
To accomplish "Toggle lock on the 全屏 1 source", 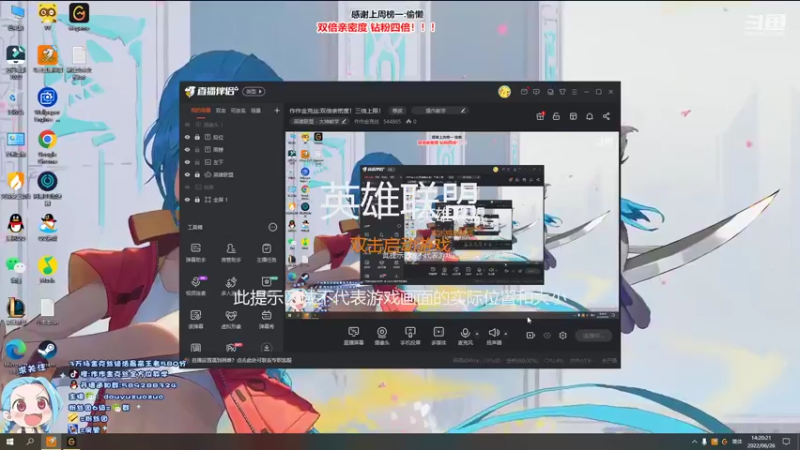I will point(197,199).
